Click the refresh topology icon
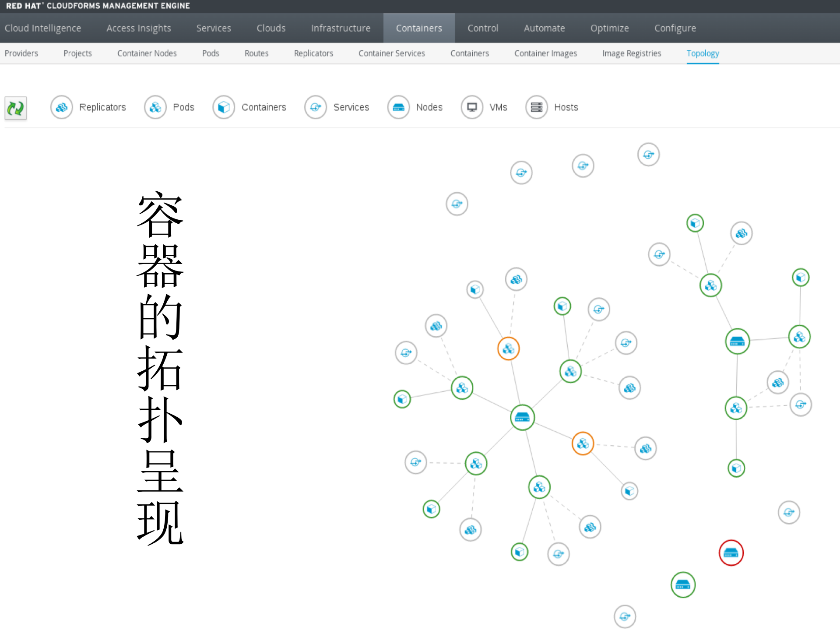Image resolution: width=840 pixels, height=630 pixels. tap(15, 108)
